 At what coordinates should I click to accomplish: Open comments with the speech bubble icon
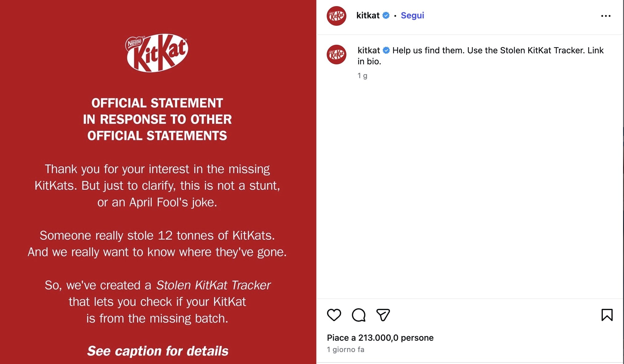(358, 315)
